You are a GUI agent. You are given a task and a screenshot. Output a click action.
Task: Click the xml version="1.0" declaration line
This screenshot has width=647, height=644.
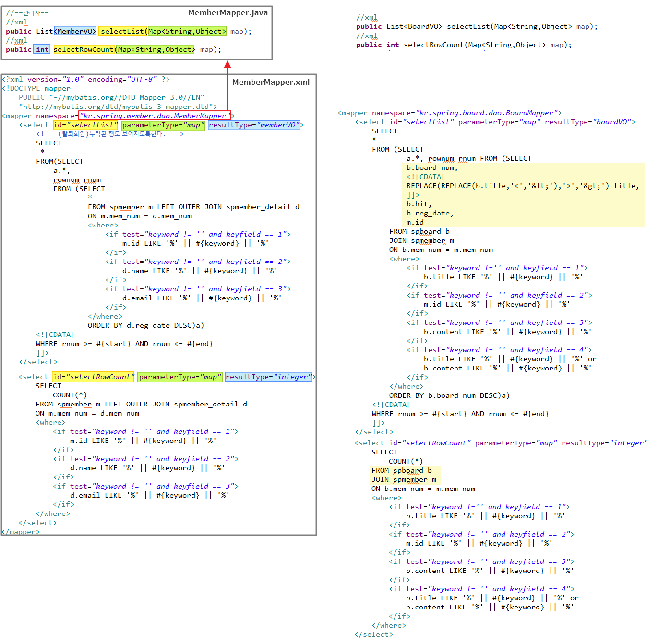tap(85, 79)
